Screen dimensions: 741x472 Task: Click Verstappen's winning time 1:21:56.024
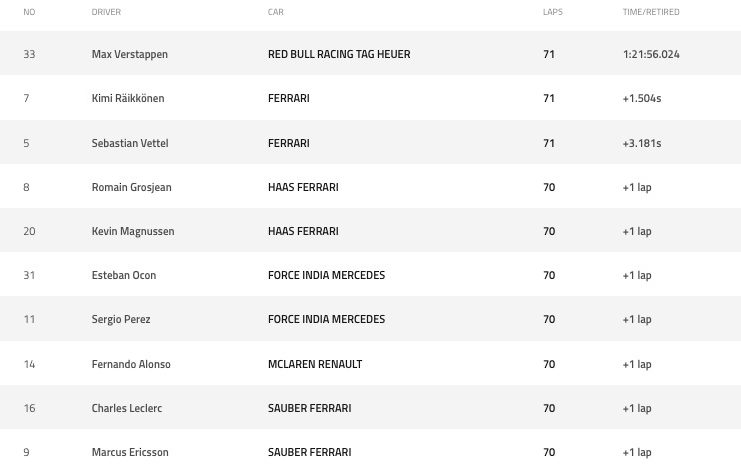pyautogui.click(x=650, y=54)
